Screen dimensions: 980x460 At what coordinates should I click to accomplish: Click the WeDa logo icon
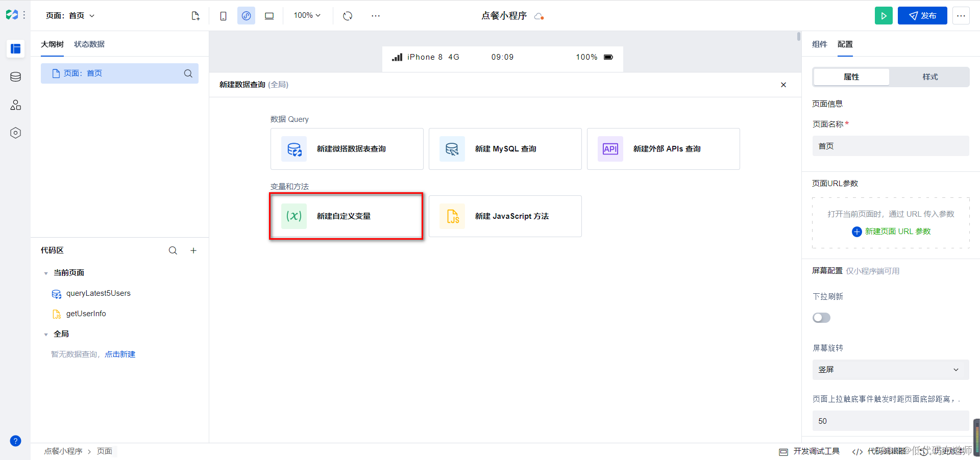point(12,15)
